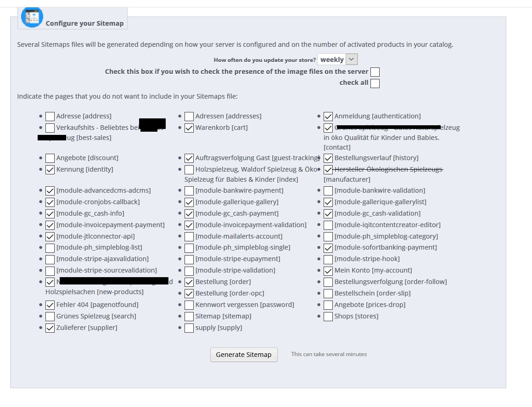Click the Generate Sitemap button
This screenshot has width=532, height=407.
coord(244,355)
